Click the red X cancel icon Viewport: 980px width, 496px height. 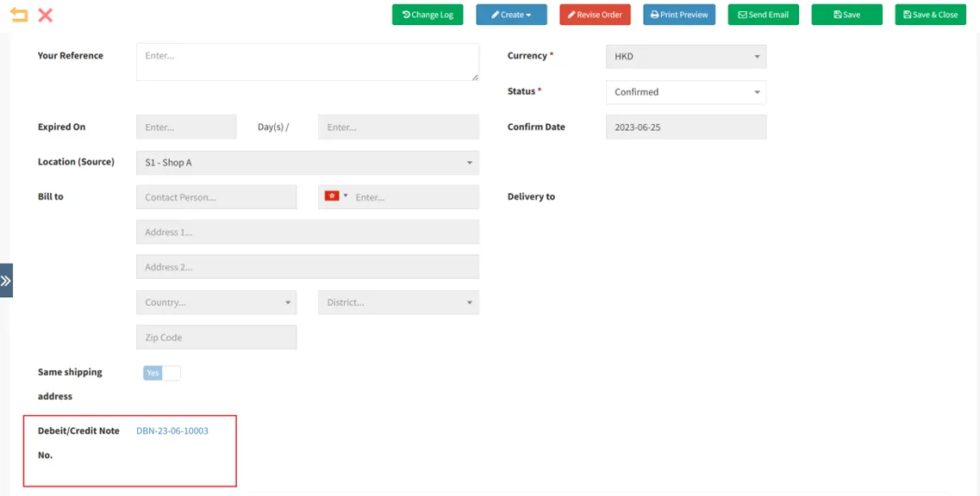[46, 15]
